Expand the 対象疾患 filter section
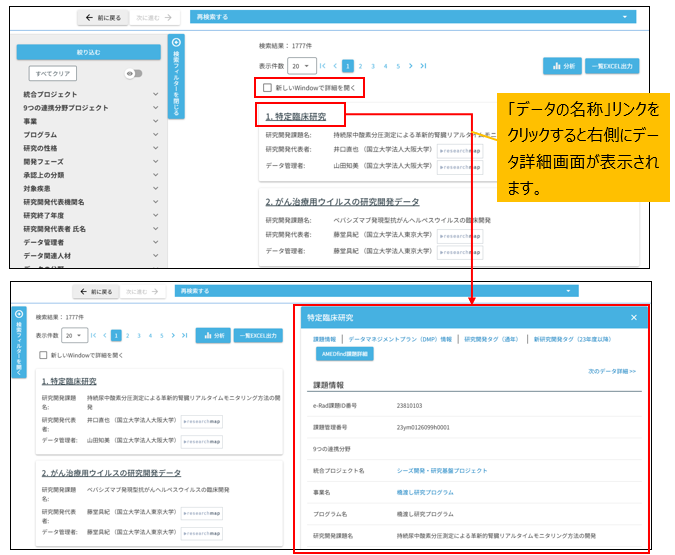Screen dimensions: 675x555 point(155,188)
